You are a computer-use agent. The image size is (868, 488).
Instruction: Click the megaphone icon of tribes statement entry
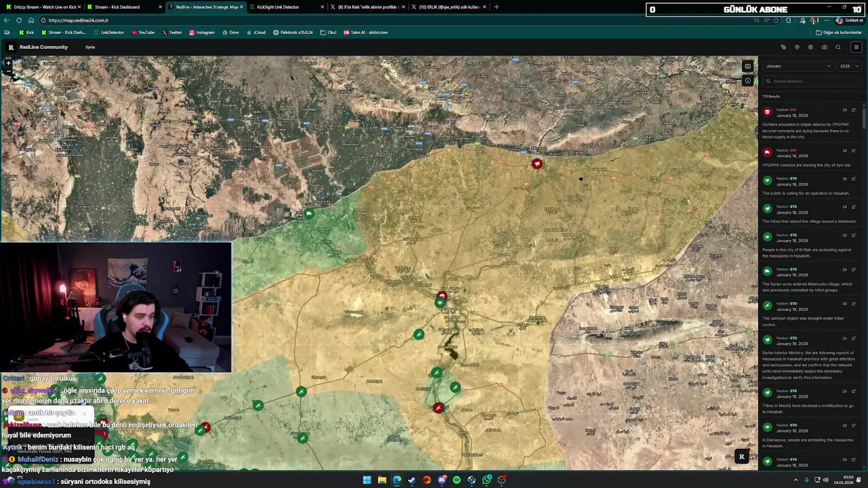767,209
